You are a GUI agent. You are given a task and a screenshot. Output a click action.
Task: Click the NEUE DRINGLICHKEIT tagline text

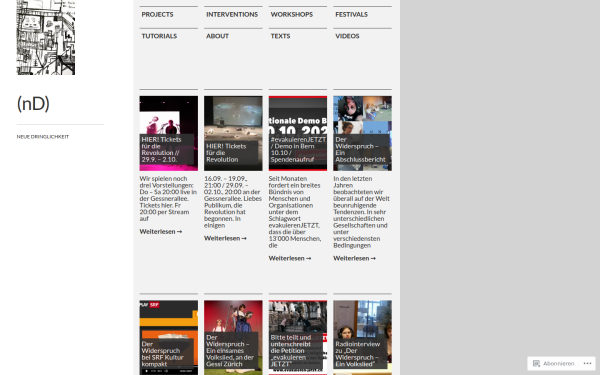coord(43,137)
